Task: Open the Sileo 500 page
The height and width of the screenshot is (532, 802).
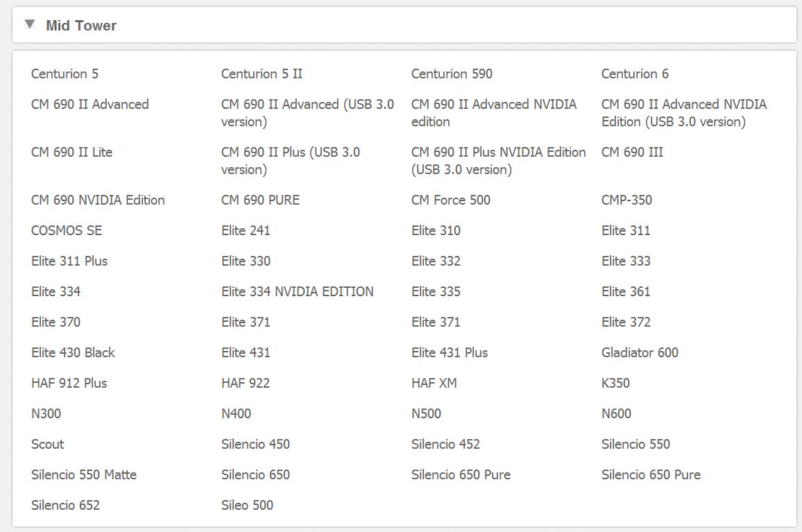Action: (x=247, y=505)
